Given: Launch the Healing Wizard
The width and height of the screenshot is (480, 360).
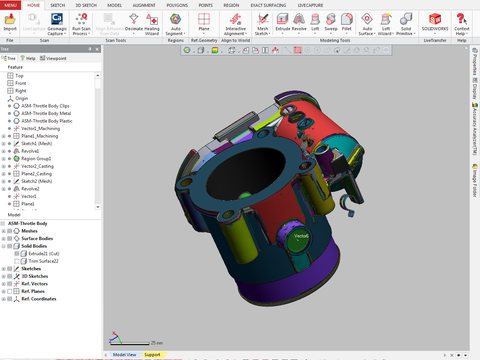Looking at the screenshot, I should [152, 24].
